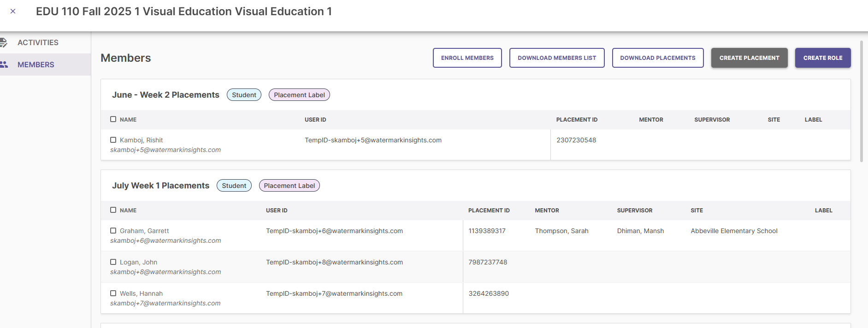Click user ID TempID-skamboj+6@watermarkinsights.com
Viewport: 868px width, 328px height.
pyautogui.click(x=334, y=231)
